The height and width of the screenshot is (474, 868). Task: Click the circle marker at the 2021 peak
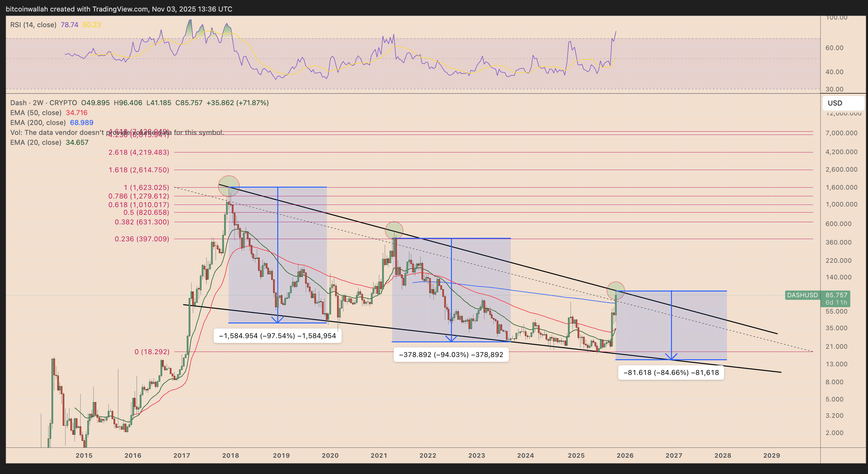(394, 231)
